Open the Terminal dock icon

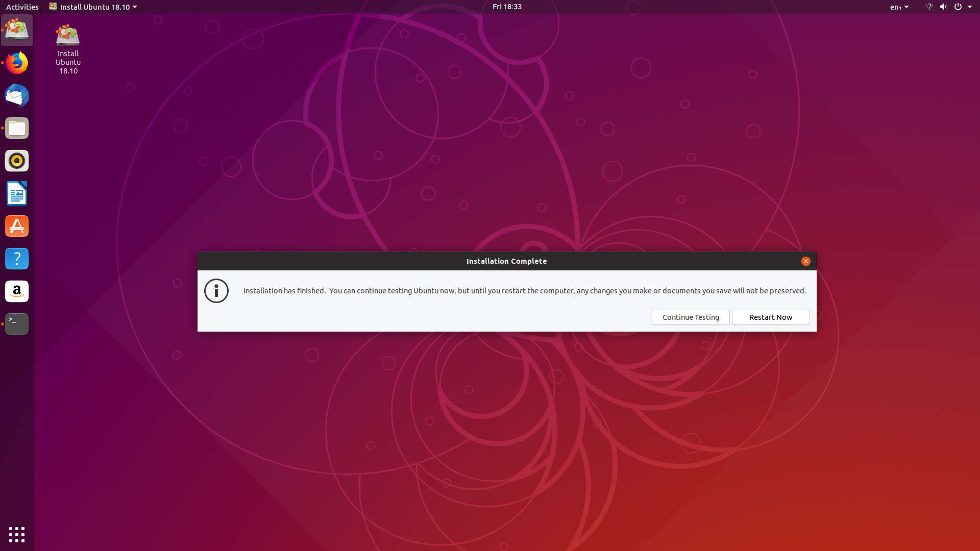[17, 324]
